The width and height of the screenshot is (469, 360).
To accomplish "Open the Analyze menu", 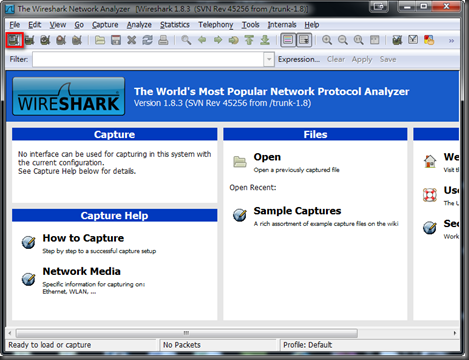I will (x=139, y=25).
